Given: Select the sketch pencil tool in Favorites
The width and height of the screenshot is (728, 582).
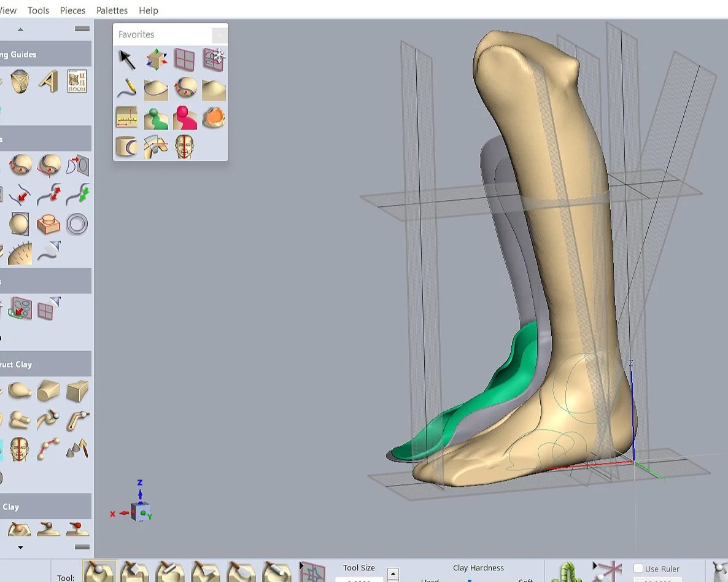Looking at the screenshot, I should tap(126, 88).
